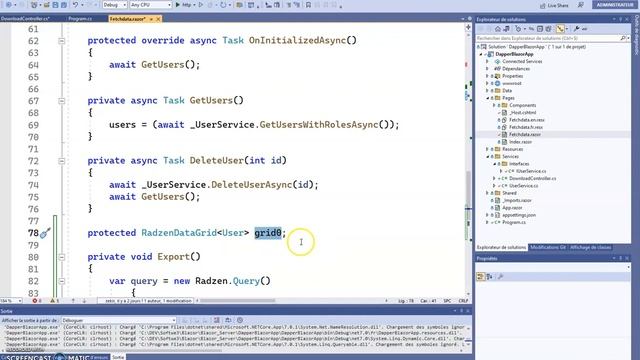The image size is (640, 360).
Task: Select appsettings.json in Solution Explorer
Action: point(519,215)
